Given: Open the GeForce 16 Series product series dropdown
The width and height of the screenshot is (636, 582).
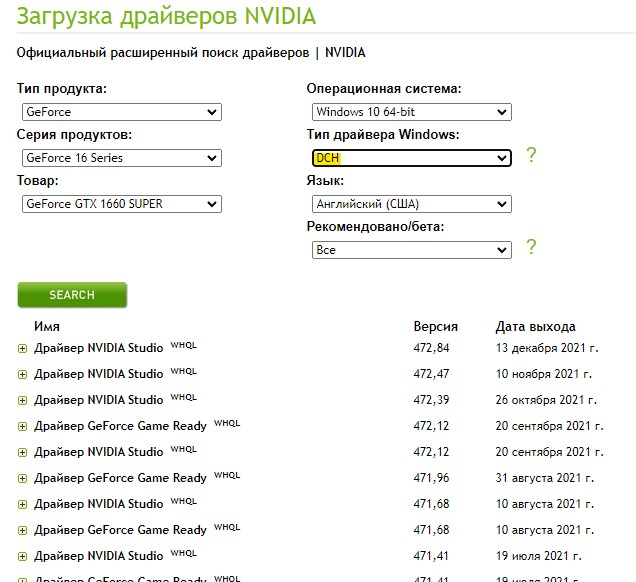Looking at the screenshot, I should click(x=122, y=158).
